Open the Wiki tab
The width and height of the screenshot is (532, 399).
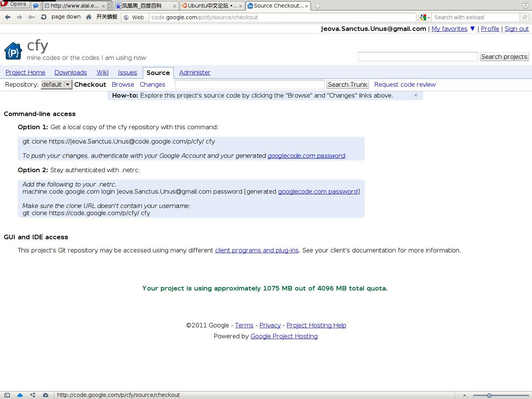pyautogui.click(x=102, y=73)
